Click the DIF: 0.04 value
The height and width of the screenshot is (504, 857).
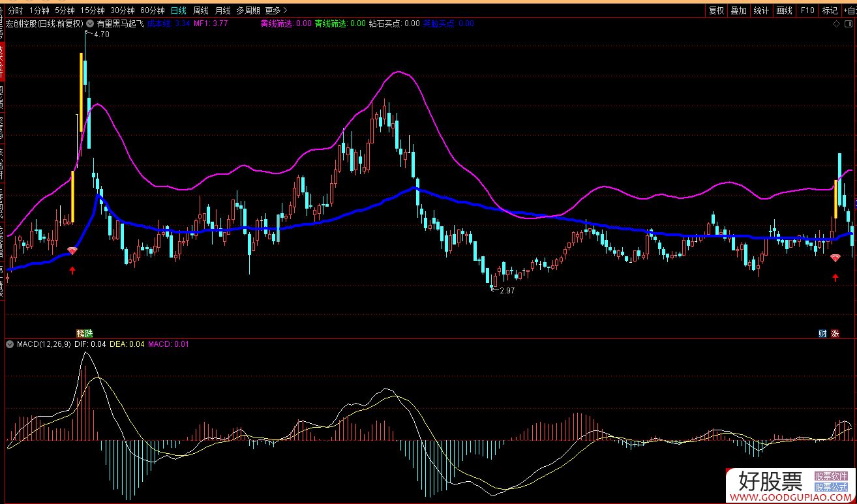(90, 344)
